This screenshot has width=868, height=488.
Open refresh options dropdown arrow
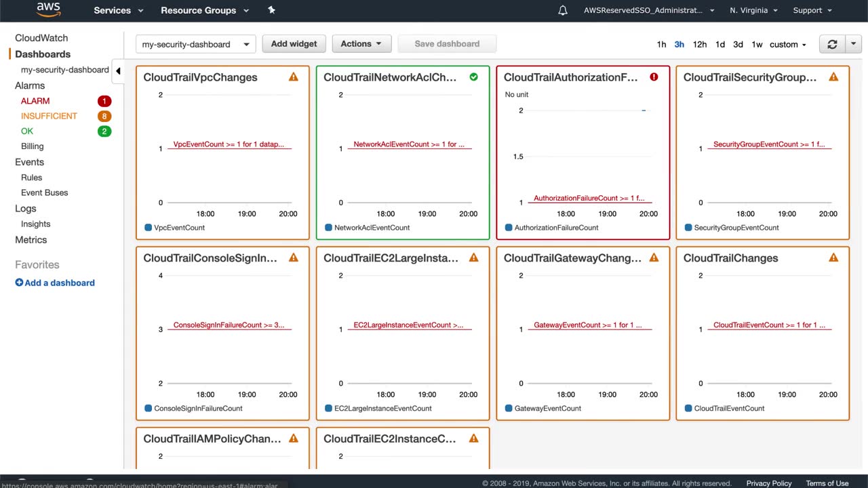(853, 44)
